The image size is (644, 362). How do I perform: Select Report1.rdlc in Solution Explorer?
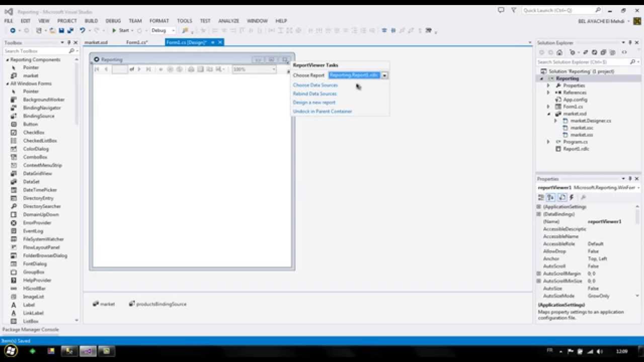tap(576, 149)
